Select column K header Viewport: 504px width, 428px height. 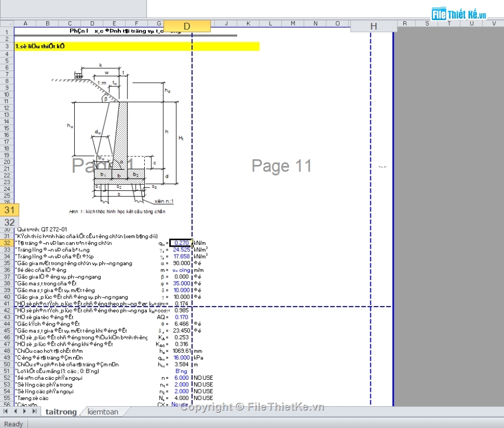[248, 23]
